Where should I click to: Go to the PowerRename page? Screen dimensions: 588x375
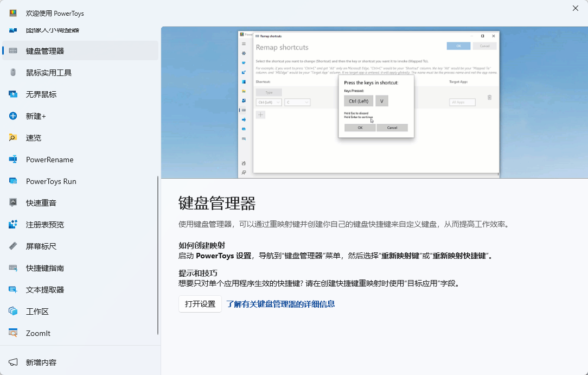tap(80, 160)
